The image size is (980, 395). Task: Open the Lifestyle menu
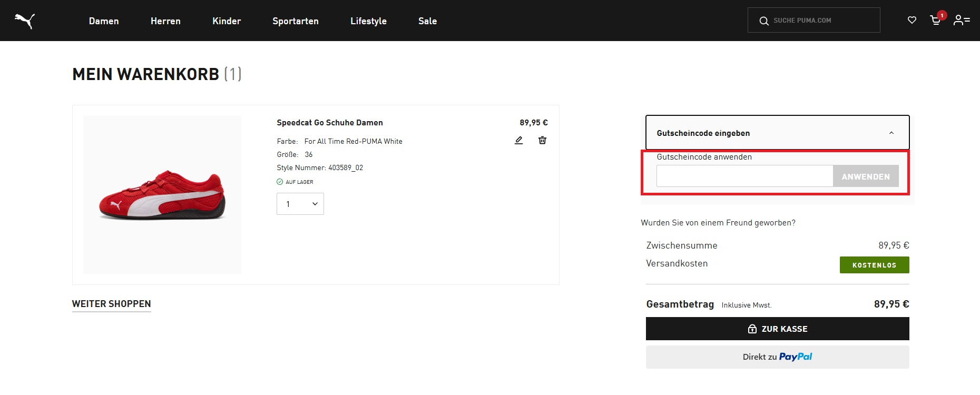[x=368, y=21]
